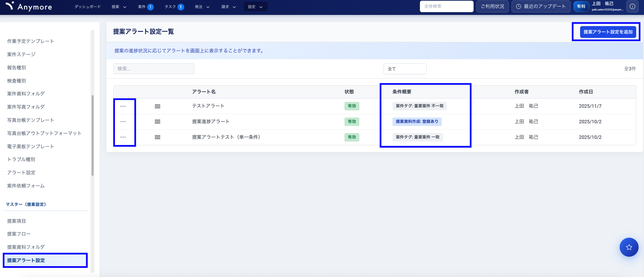Select 案件写真フォルダ in sidebar
The width and height of the screenshot is (644, 277).
[x=26, y=107]
